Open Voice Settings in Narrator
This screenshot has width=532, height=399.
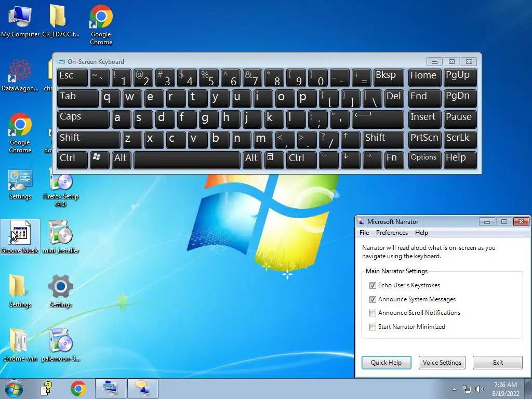tap(442, 362)
